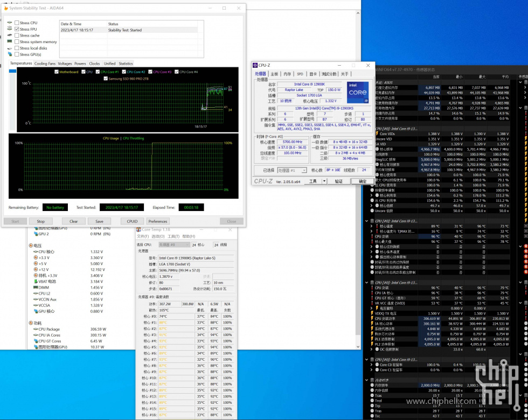528x420 pixels.
Task: Expand the Core C0 驻留率 row
Action: [x=372, y=365]
